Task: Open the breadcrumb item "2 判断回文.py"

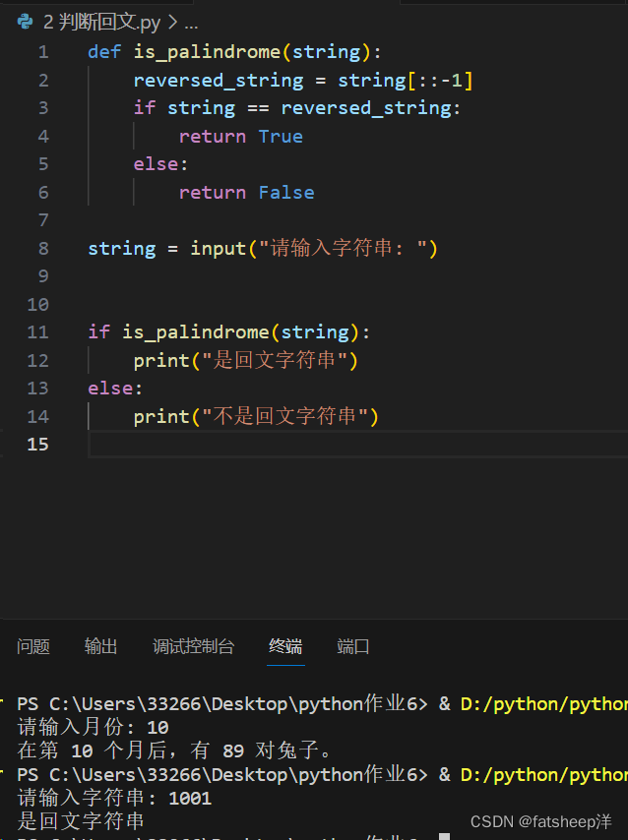Action: [x=101, y=23]
